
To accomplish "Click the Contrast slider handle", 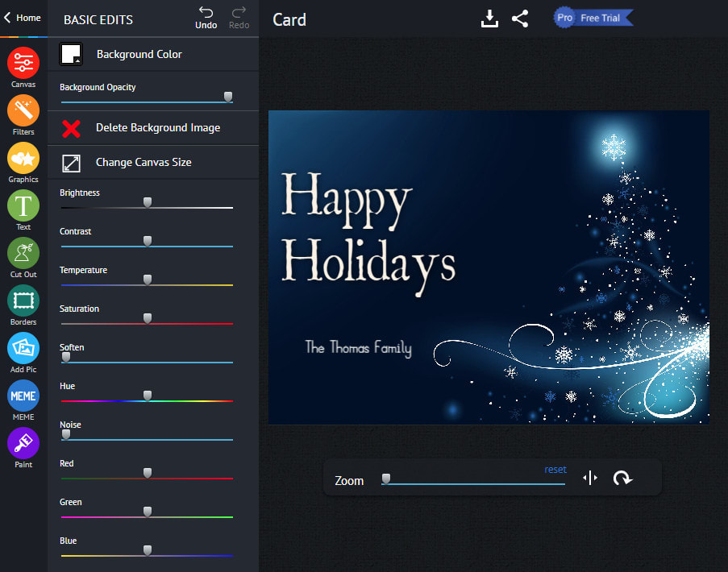I will (x=148, y=241).
